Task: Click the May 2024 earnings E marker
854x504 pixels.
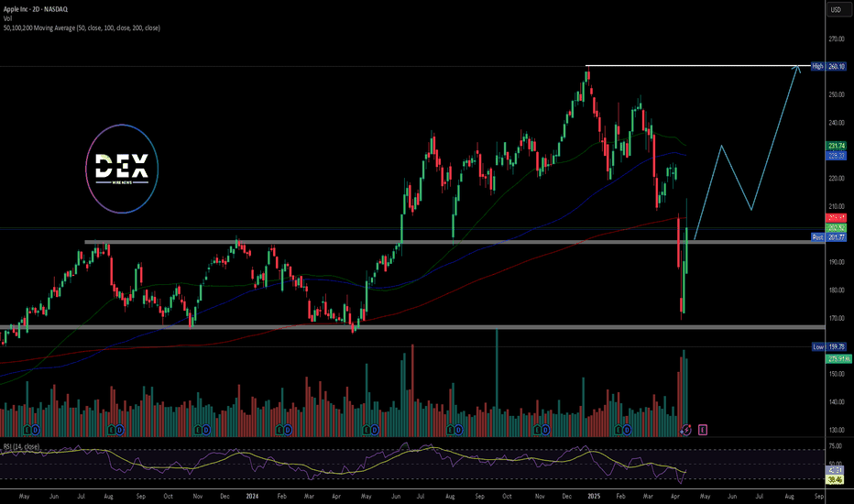Action: tap(367, 430)
